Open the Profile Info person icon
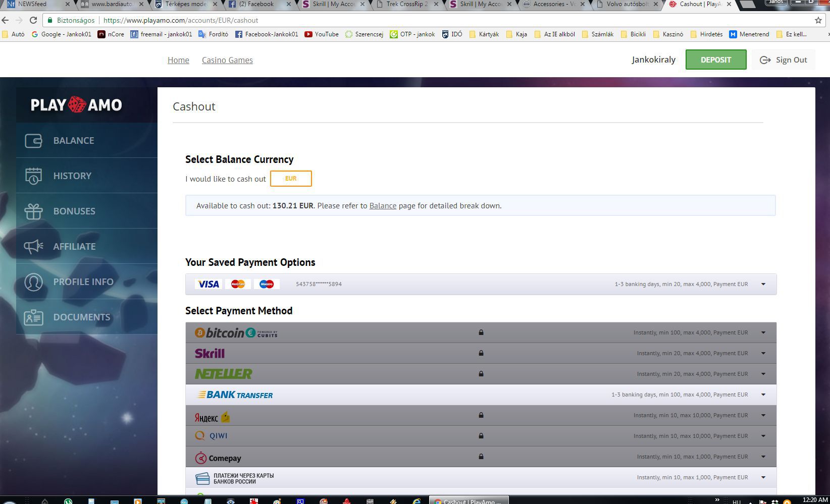Image resolution: width=830 pixels, height=504 pixels. click(x=33, y=282)
